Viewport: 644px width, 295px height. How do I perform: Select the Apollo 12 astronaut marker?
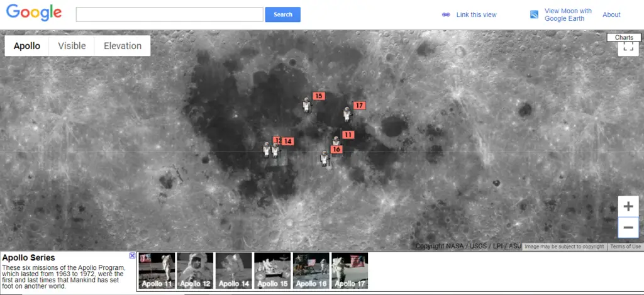267,150
